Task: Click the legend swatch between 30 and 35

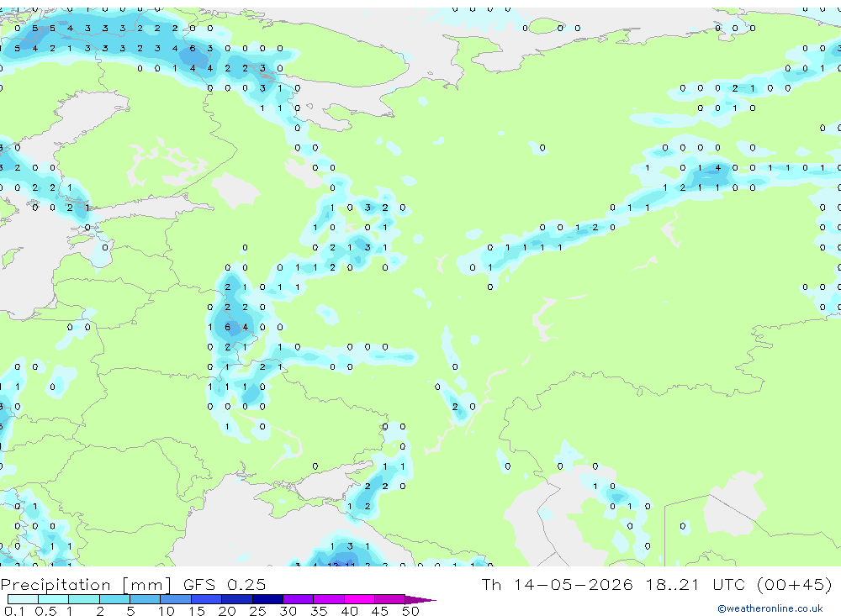Action: pyautogui.click(x=299, y=599)
